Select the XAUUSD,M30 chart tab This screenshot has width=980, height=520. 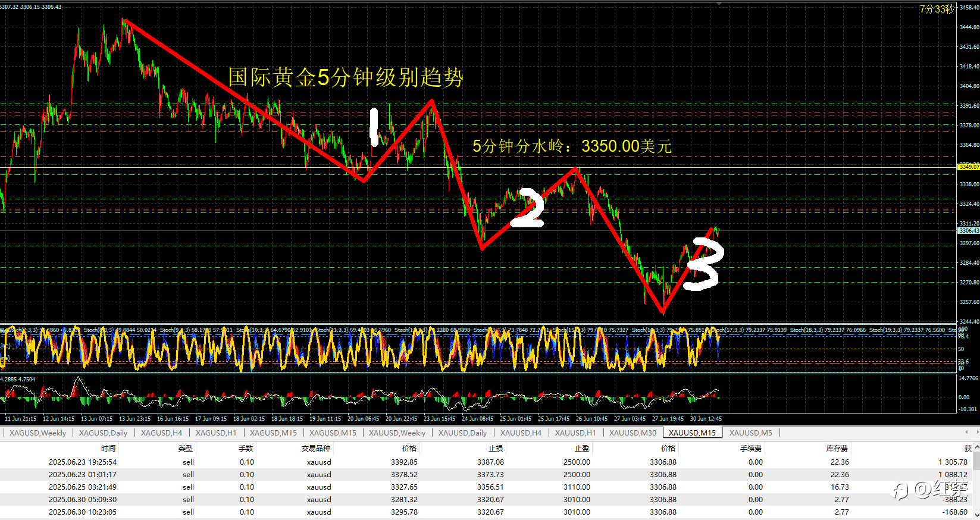pos(633,433)
